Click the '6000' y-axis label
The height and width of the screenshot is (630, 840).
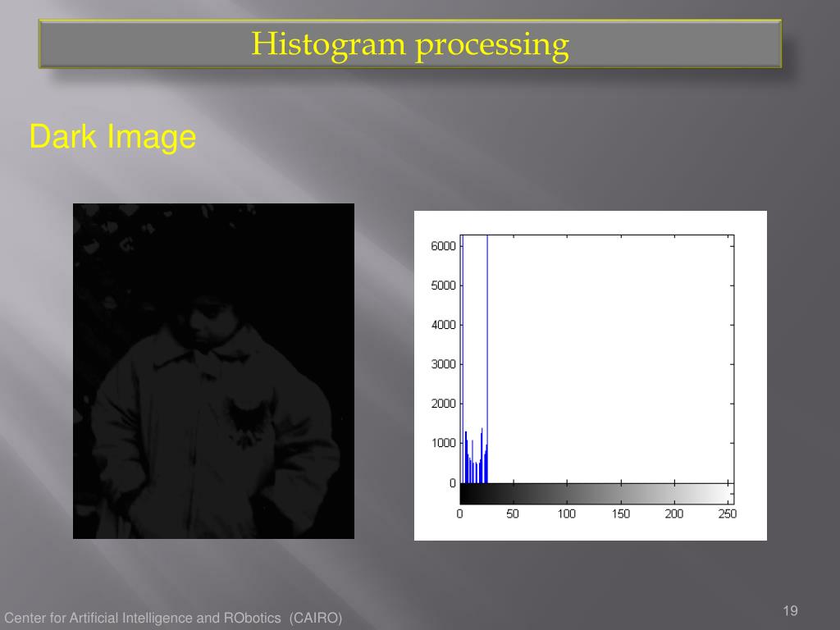click(x=443, y=246)
